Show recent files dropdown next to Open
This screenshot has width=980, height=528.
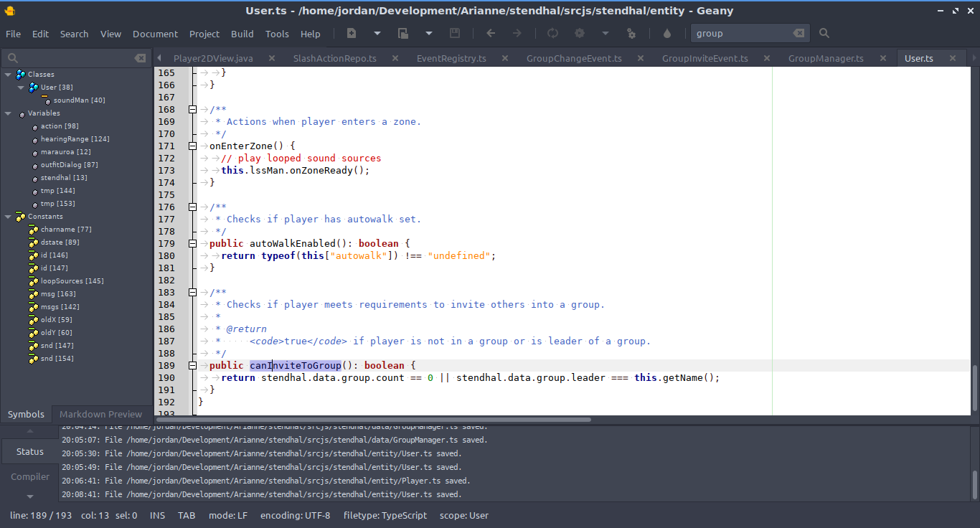[x=429, y=33]
